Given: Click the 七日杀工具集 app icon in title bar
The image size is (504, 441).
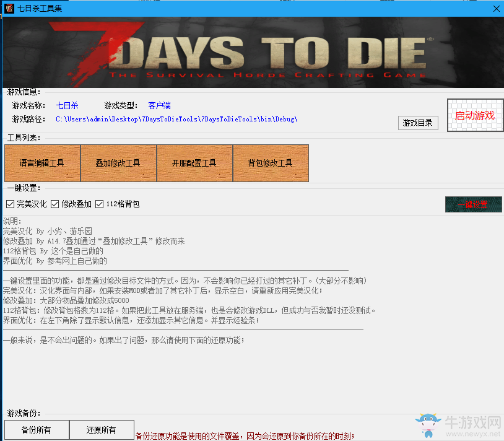Looking at the screenshot, I should pos(9,8).
